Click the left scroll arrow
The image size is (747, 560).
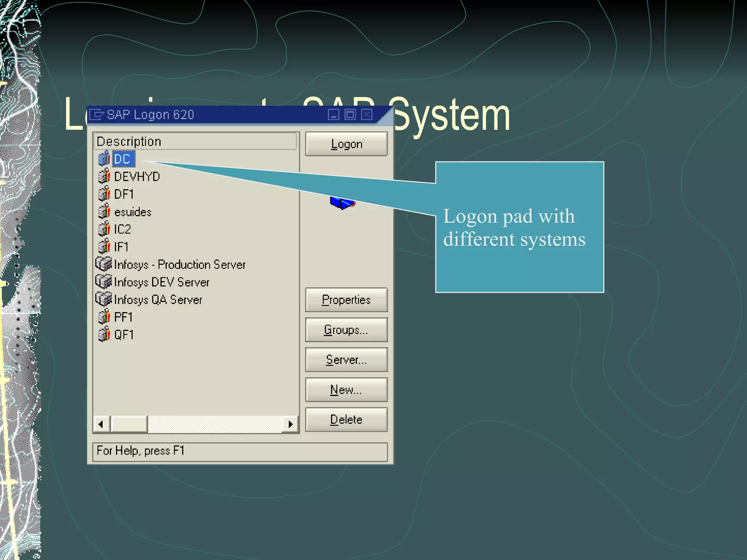point(101,424)
